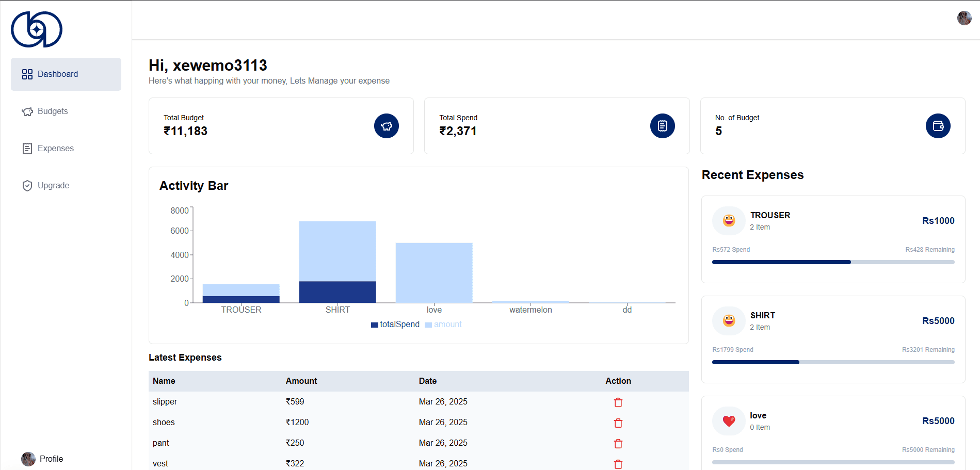The width and height of the screenshot is (980, 470).
Task: Click the app logo in the sidebar
Action: click(37, 29)
